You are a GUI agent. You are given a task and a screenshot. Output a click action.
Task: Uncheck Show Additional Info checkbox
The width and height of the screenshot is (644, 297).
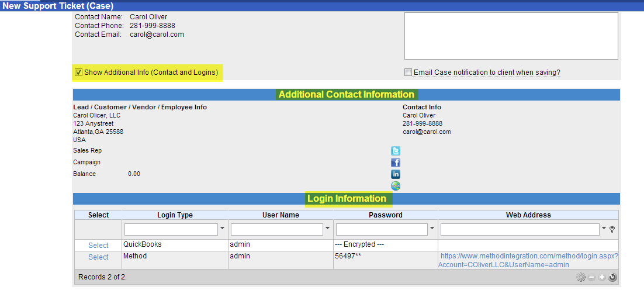click(x=78, y=72)
